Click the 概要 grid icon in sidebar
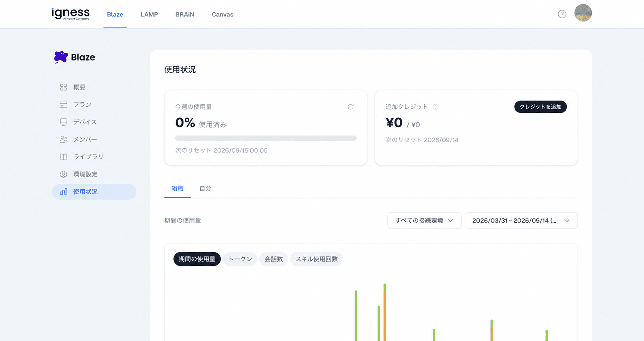Viewport: 644px width, 341px height. 64,87
